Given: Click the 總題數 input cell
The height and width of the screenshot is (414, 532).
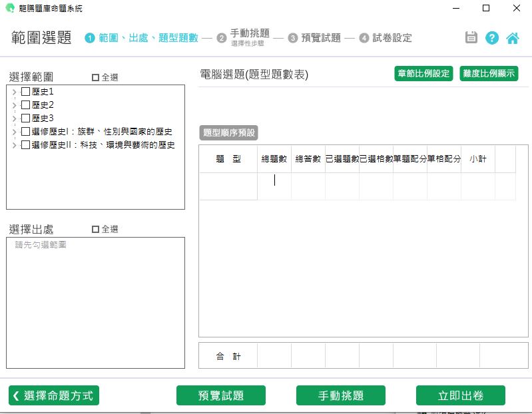Looking at the screenshot, I should (274, 180).
